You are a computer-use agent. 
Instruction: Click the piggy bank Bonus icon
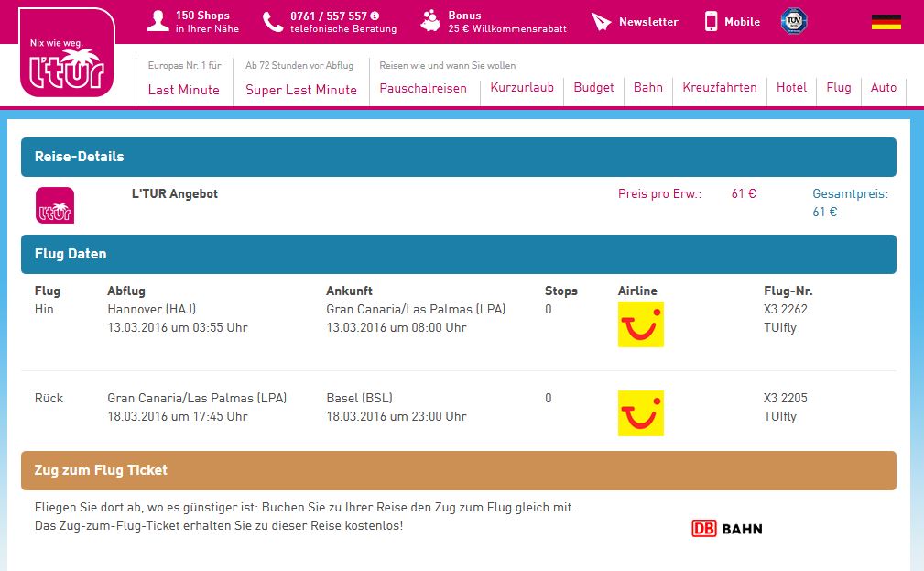point(430,21)
